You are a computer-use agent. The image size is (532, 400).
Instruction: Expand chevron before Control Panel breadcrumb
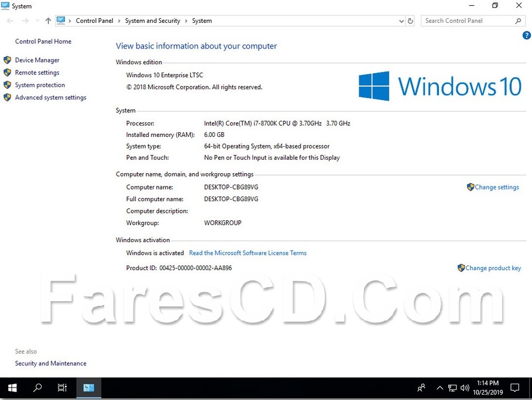(70, 21)
